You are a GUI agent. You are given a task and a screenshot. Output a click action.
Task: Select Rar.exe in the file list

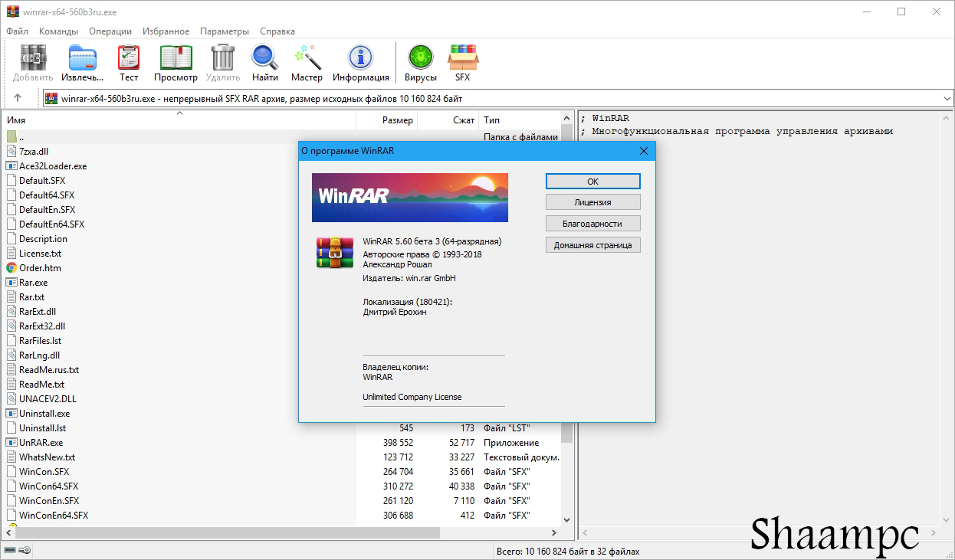pos(35,282)
